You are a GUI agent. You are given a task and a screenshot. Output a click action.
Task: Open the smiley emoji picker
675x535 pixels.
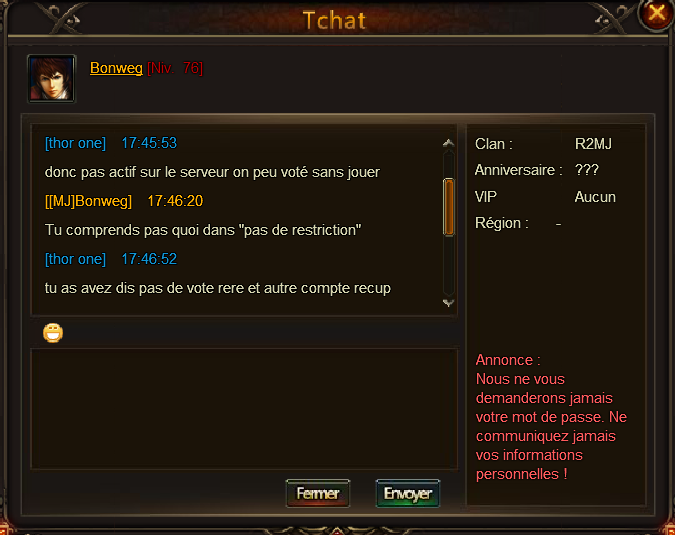coord(53,333)
